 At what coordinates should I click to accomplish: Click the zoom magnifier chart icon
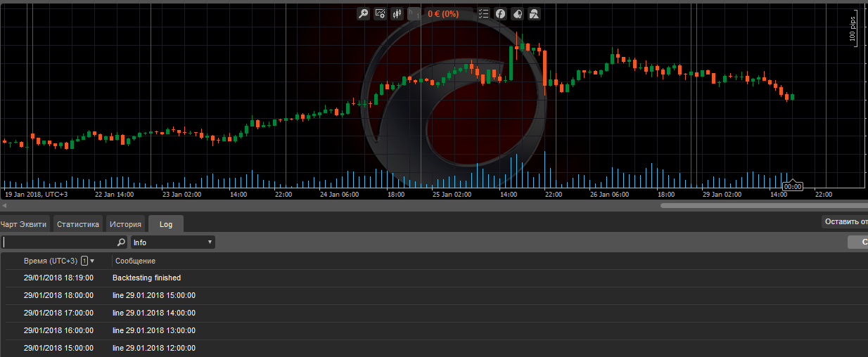(x=363, y=13)
